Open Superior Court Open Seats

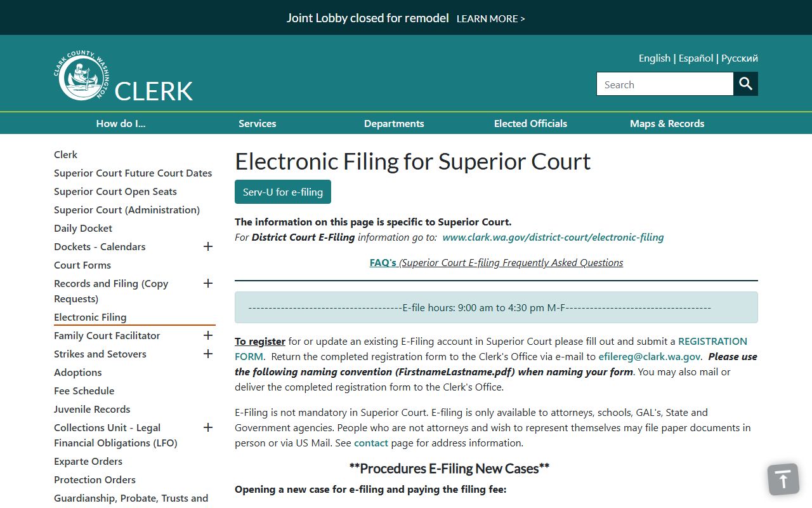pos(115,191)
